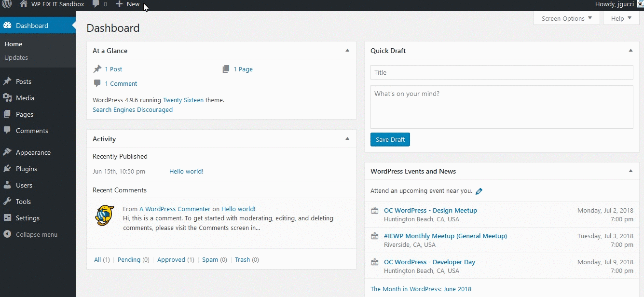Open the Help dropdown tab
Viewport: 644px width, 297px height.
click(x=621, y=18)
